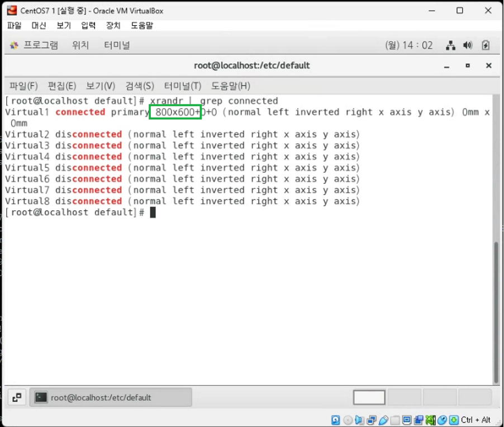Click the Ctrl + Alt host key label
504x427 pixels.
476,420
